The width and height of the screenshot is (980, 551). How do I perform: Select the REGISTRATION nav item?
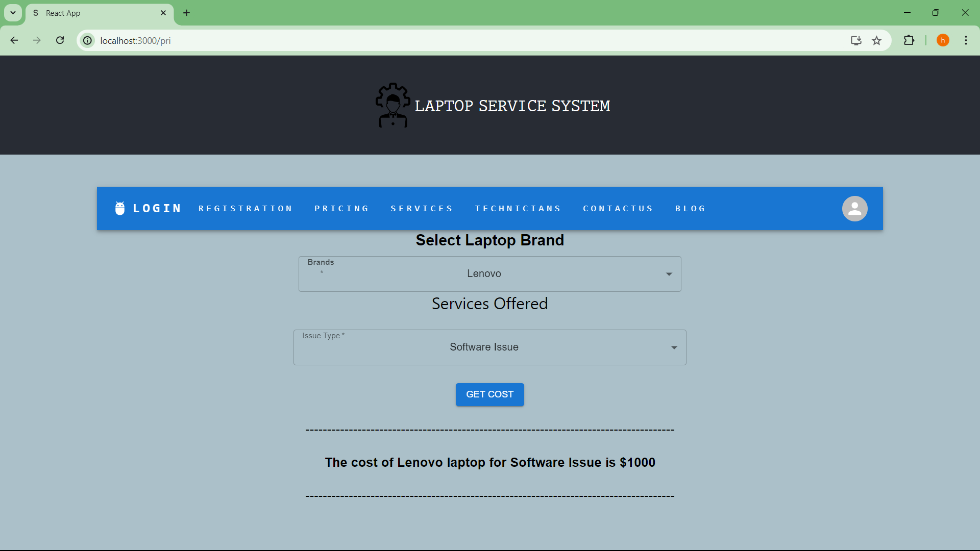pos(246,209)
